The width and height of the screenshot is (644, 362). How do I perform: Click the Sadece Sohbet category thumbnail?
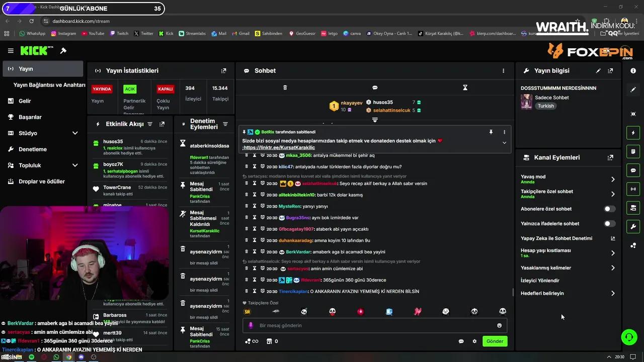coord(526,102)
